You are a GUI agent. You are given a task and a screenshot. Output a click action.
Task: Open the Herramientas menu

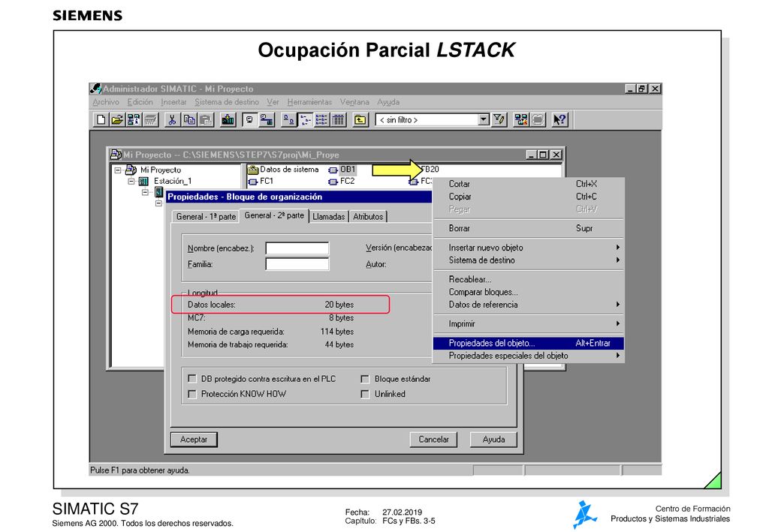tap(309, 102)
